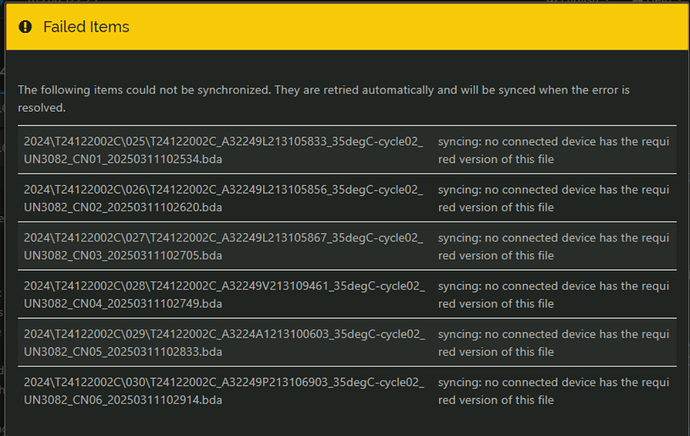Select the UN3082_CN02_20250311102620.bda filename text
Image resolution: width=690 pixels, height=436 pixels.
tap(123, 207)
